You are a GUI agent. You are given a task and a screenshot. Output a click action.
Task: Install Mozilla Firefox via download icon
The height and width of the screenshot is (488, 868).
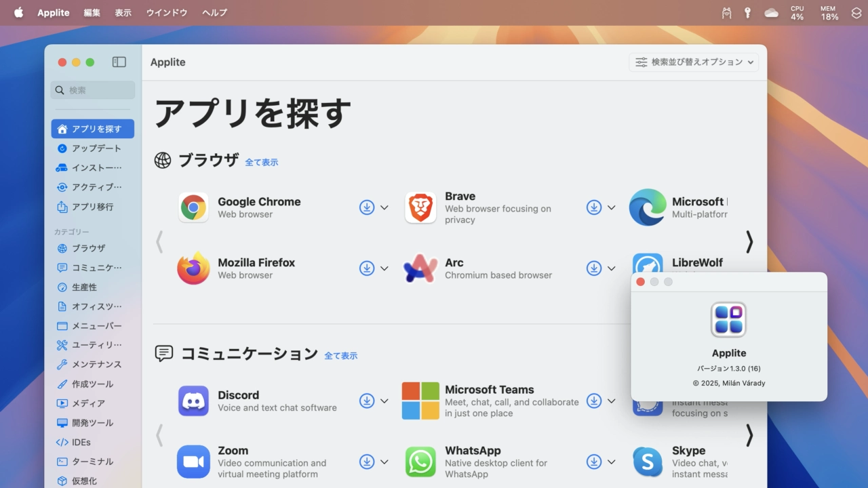tap(367, 268)
